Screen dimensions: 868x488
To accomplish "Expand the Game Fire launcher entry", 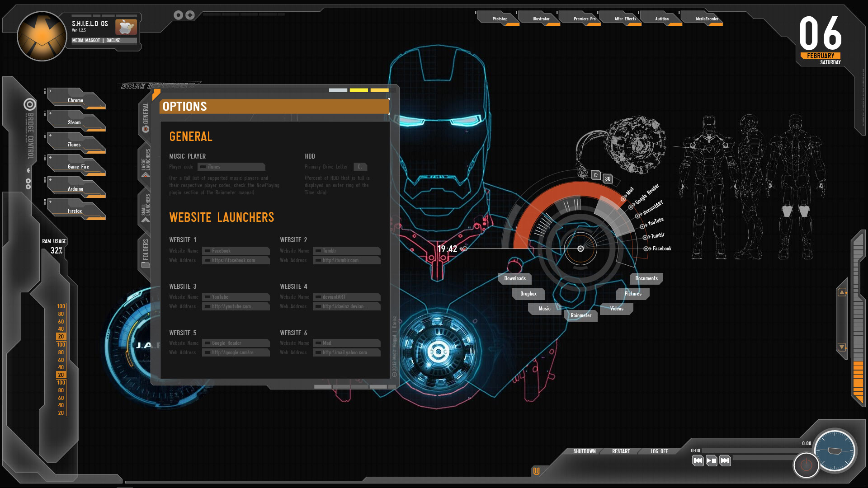I will tap(50, 158).
